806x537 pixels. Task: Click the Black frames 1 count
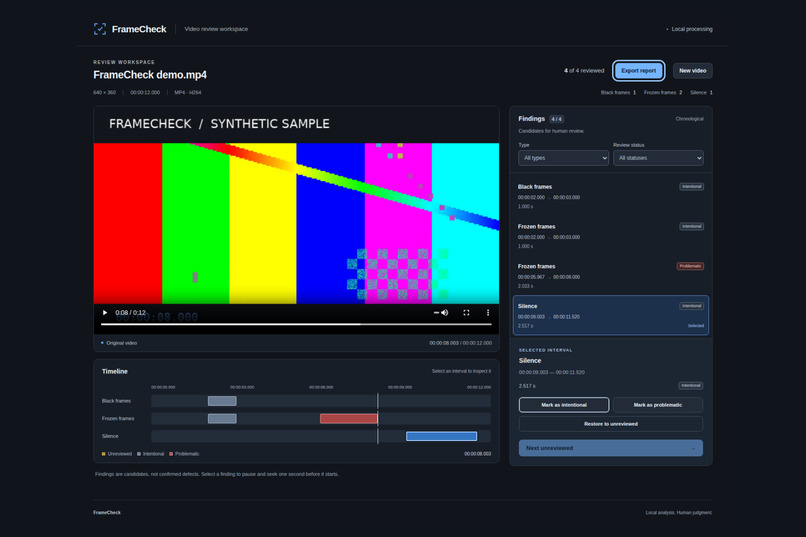click(x=618, y=92)
